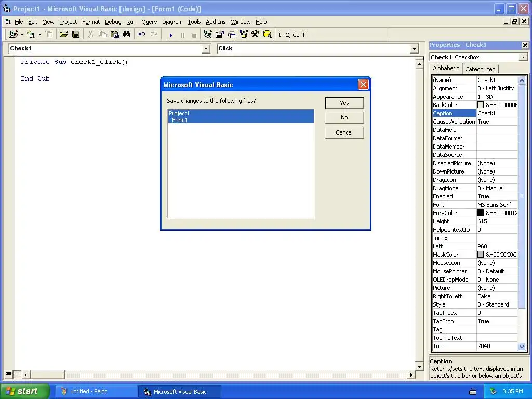Select the Enabled property row
532x399 pixels.
coord(475,196)
